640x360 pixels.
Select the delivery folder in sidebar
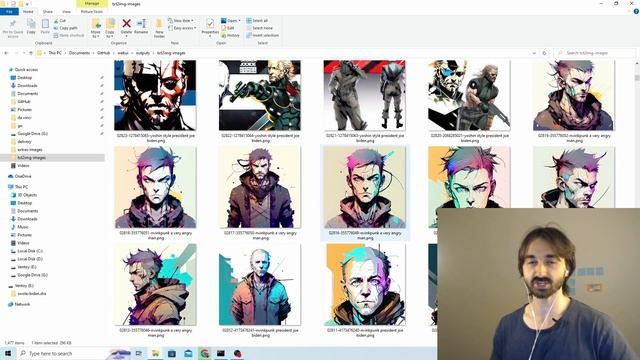point(24,142)
